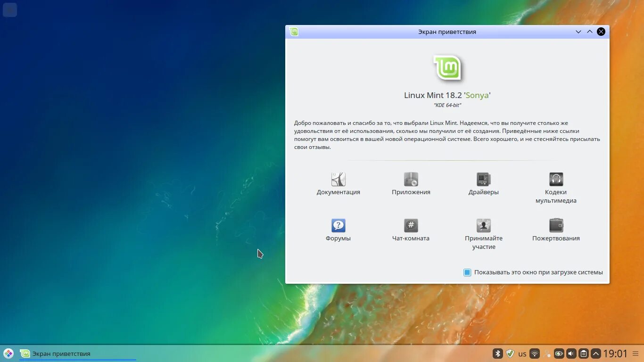The width and height of the screenshot is (644, 362).
Task: Click the Linux Mint logo in the welcome window
Action: pos(447,68)
